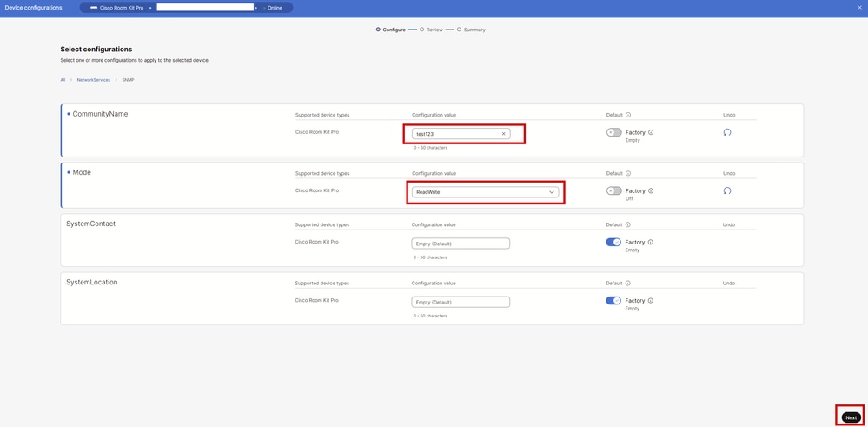Go to the Review step
The image size is (868, 427).
(x=431, y=30)
